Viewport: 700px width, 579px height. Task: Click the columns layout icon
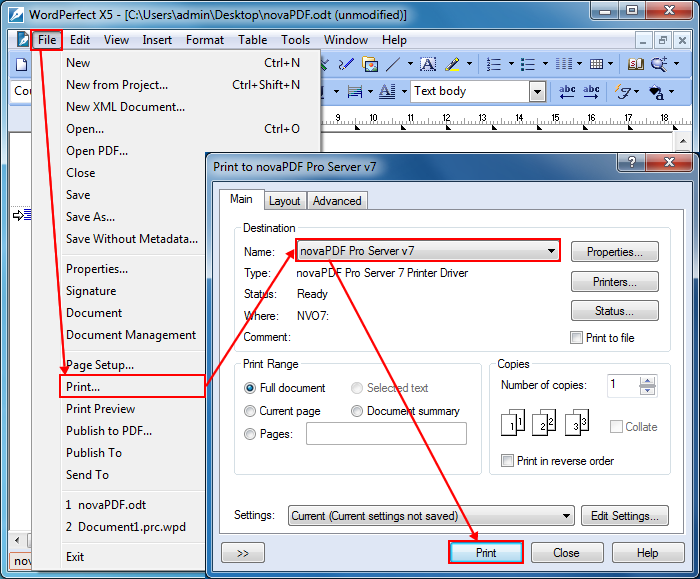[x=563, y=64]
